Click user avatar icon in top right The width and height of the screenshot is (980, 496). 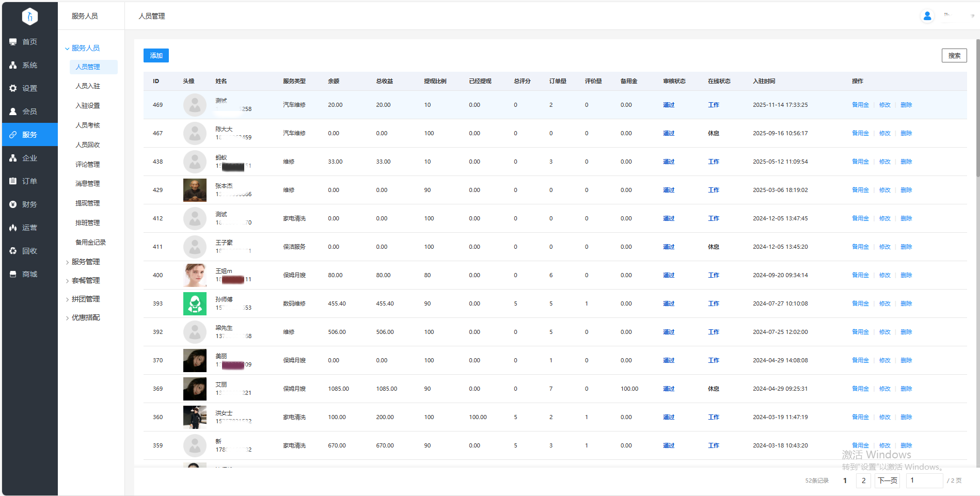(927, 16)
